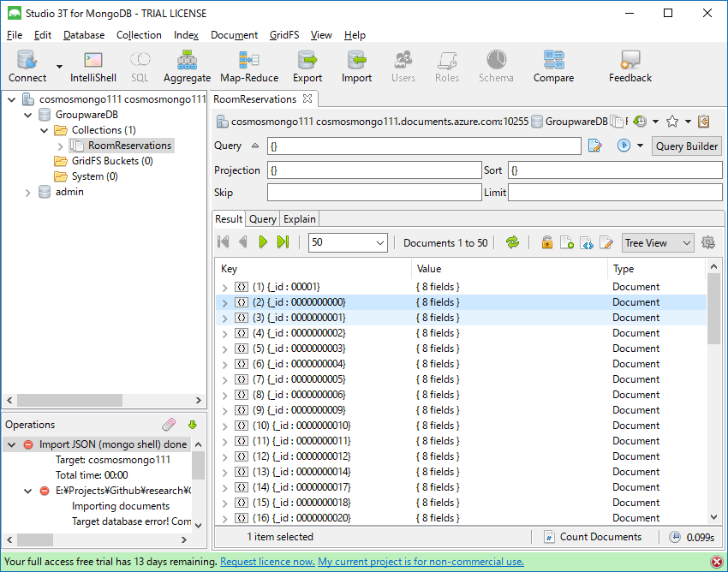Open the Database menu
728x572 pixels.
pyautogui.click(x=84, y=35)
